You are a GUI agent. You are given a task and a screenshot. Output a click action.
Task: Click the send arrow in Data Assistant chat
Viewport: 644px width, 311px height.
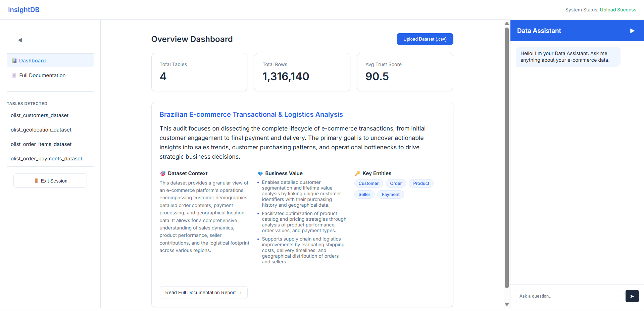coord(632,296)
